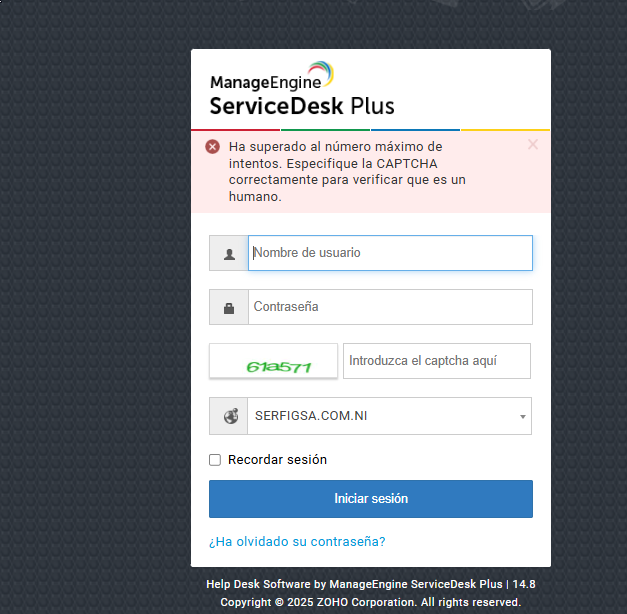Click the ManageEngine ServiceDesk Plus logo
This screenshot has width=627, height=614.
pos(302,89)
